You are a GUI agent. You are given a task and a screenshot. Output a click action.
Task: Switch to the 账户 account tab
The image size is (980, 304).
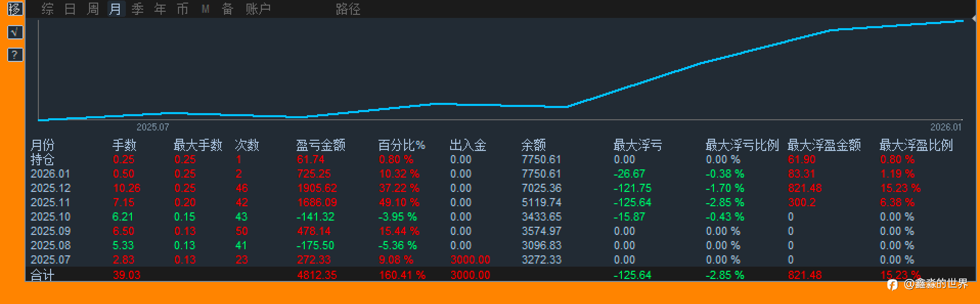click(x=258, y=9)
